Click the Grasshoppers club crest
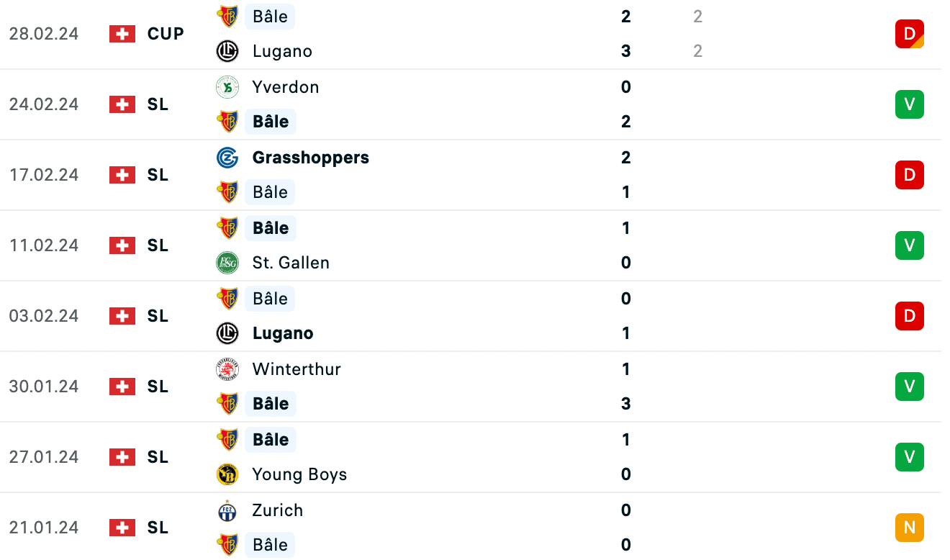The image size is (950, 560). pyautogui.click(x=227, y=158)
